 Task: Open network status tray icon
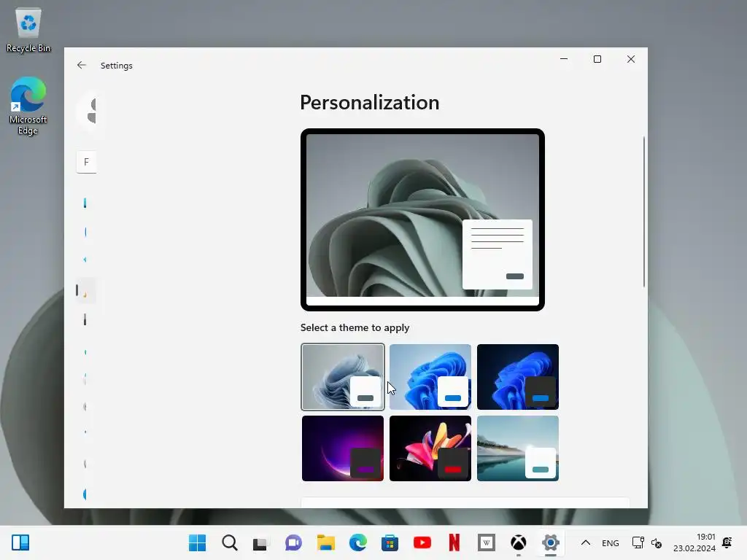pos(638,542)
